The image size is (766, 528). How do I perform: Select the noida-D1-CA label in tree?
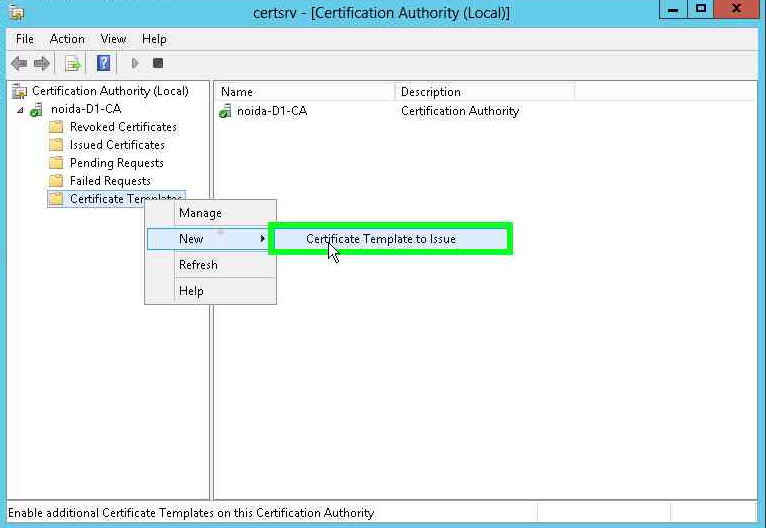pos(86,109)
